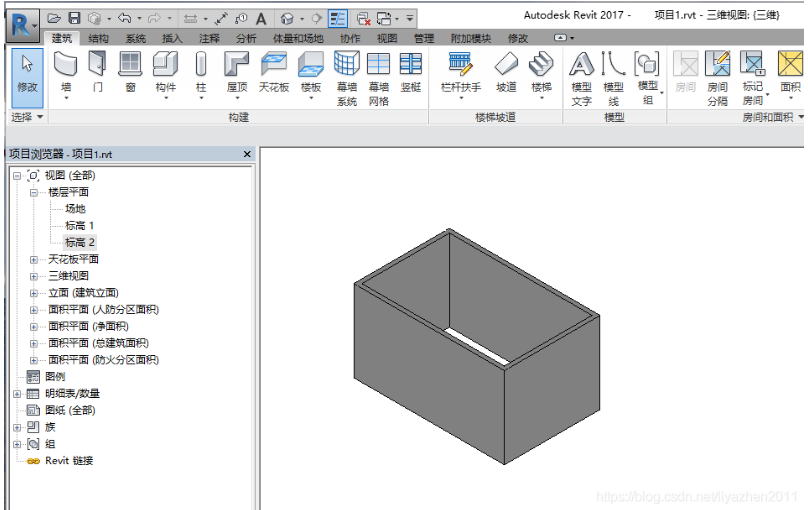Select the Floor (楼板) tool
Screen dimensions: 808x510
311,74
